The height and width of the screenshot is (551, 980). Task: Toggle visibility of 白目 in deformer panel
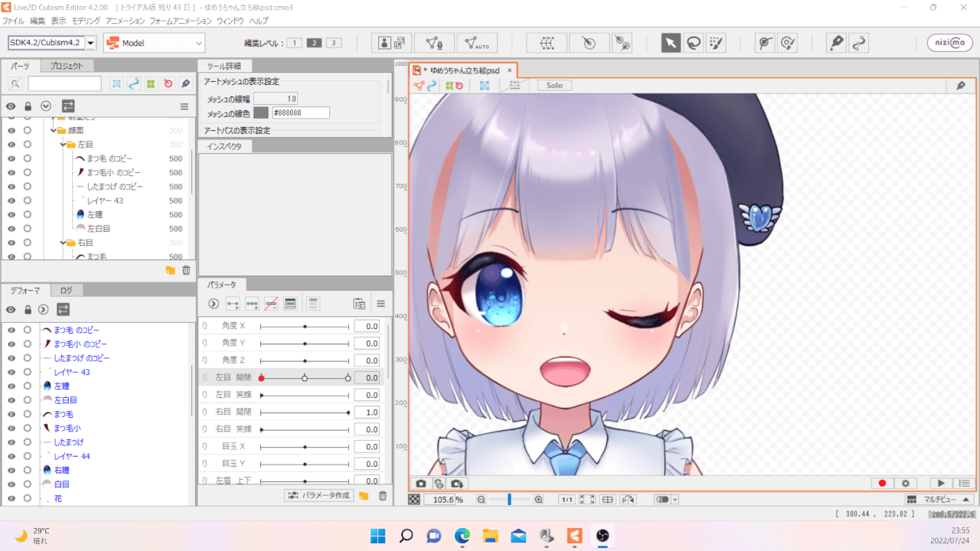click(11, 484)
